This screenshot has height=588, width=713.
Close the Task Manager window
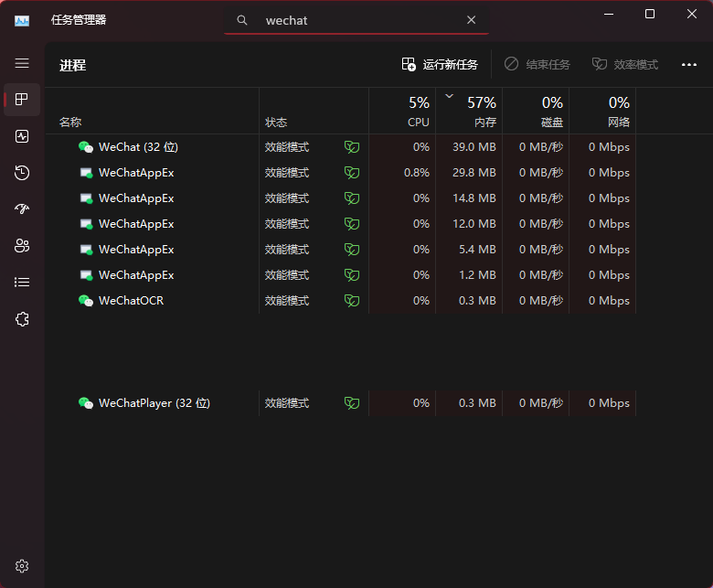pos(692,14)
